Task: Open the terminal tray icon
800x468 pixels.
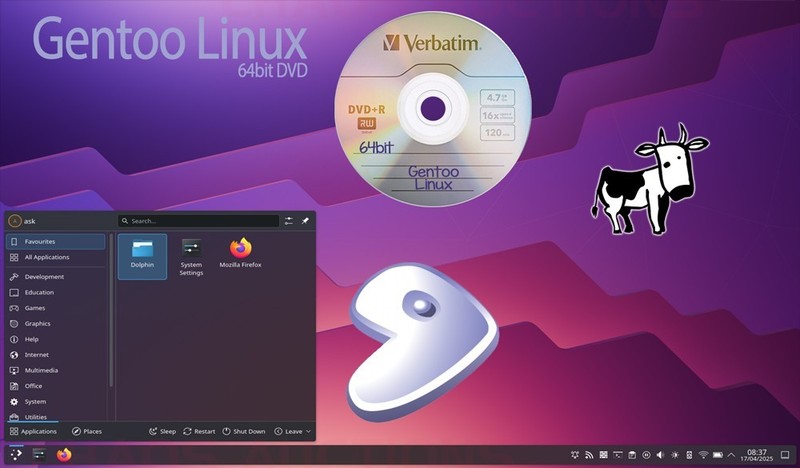Action: point(618,455)
